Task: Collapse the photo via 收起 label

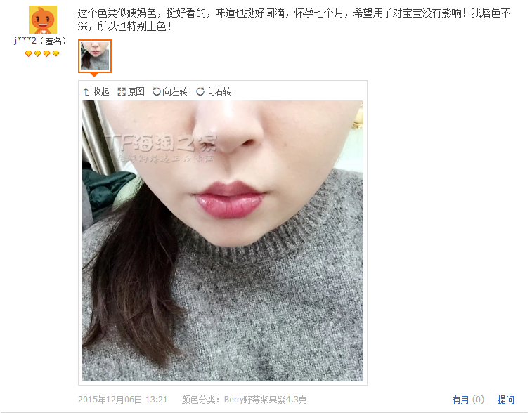Action: (100, 91)
